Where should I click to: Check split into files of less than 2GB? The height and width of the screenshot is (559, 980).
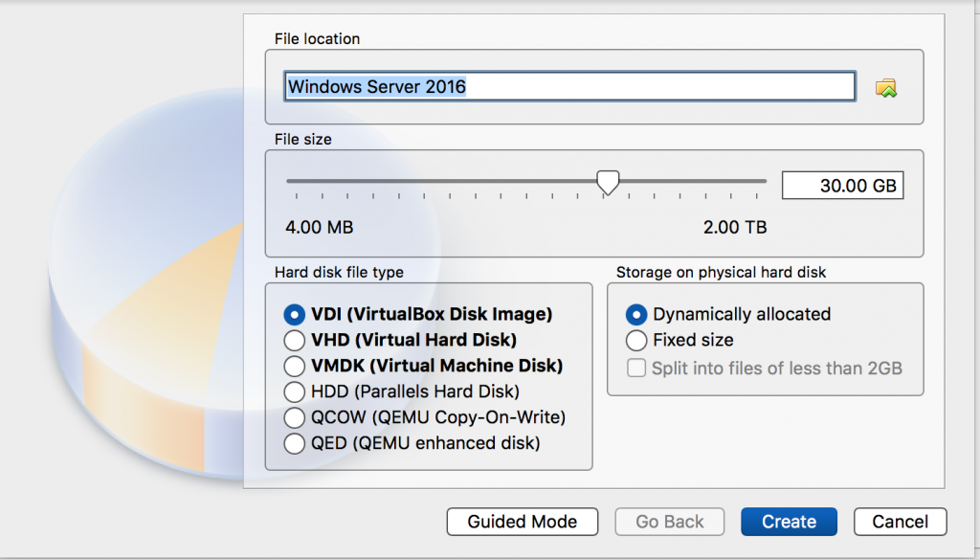point(636,368)
